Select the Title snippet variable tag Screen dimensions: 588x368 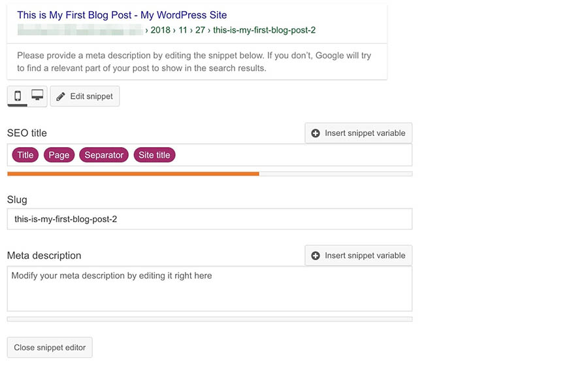click(x=25, y=155)
